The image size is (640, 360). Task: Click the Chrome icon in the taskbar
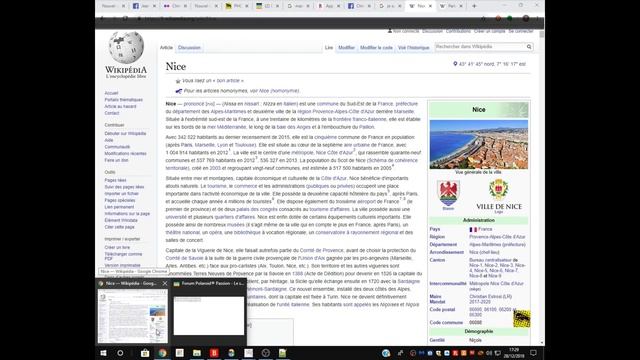click(162, 353)
